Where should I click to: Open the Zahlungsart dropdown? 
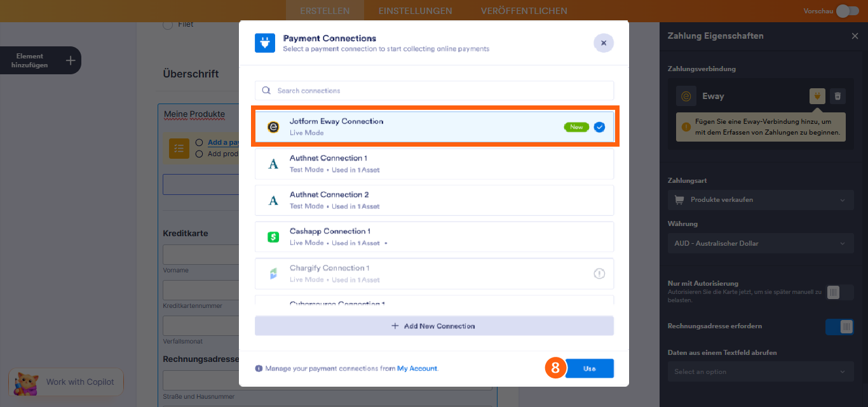point(760,200)
